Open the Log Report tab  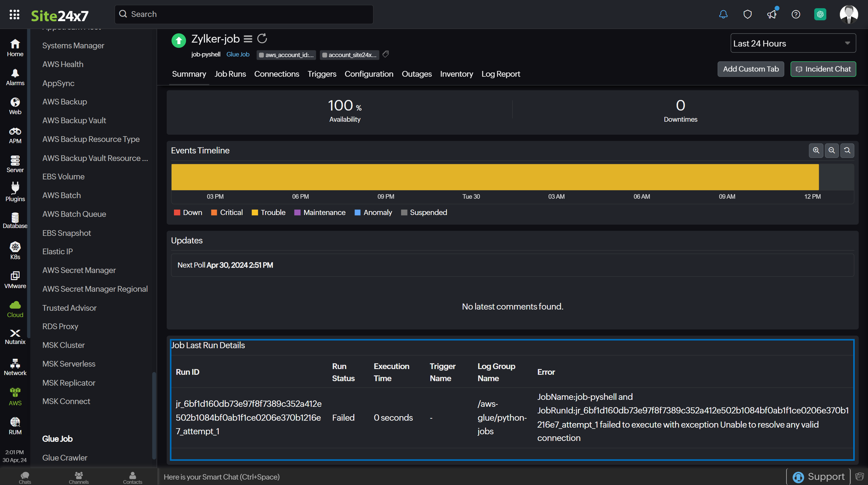pyautogui.click(x=500, y=74)
